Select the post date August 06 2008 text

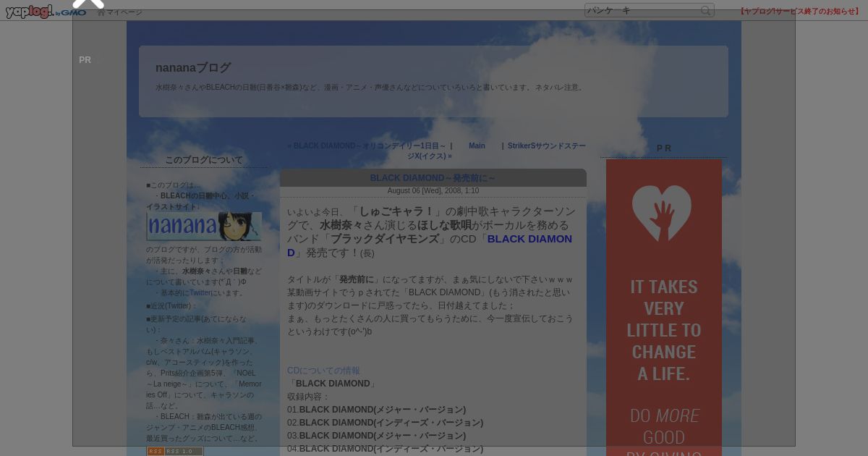[x=433, y=191]
